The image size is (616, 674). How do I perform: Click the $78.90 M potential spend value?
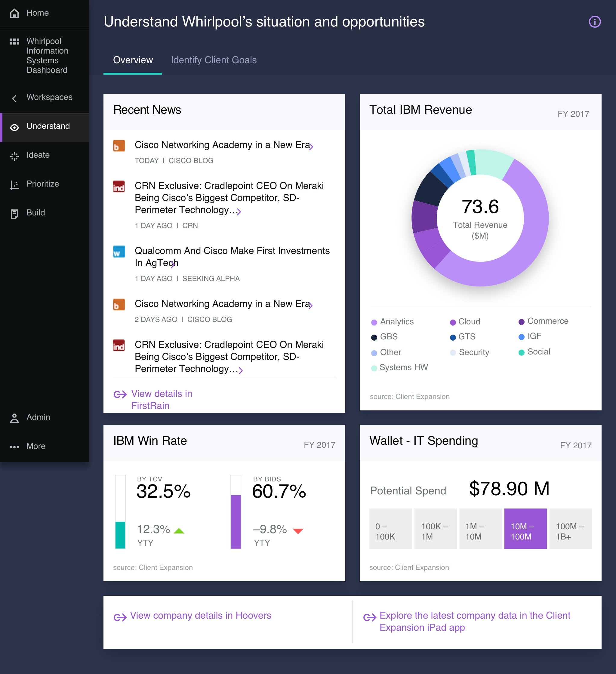(509, 488)
